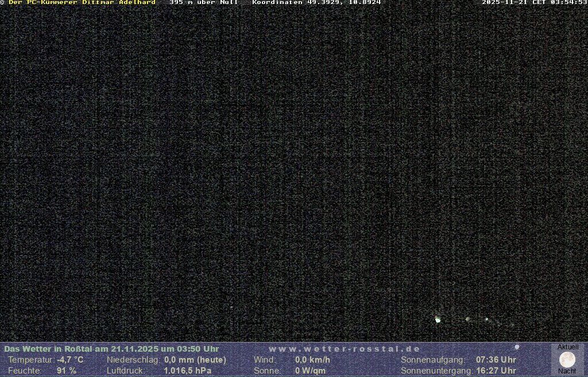Click the 'Aktuell' label above the moon
The height and width of the screenshot is (377, 588).
(x=568, y=347)
